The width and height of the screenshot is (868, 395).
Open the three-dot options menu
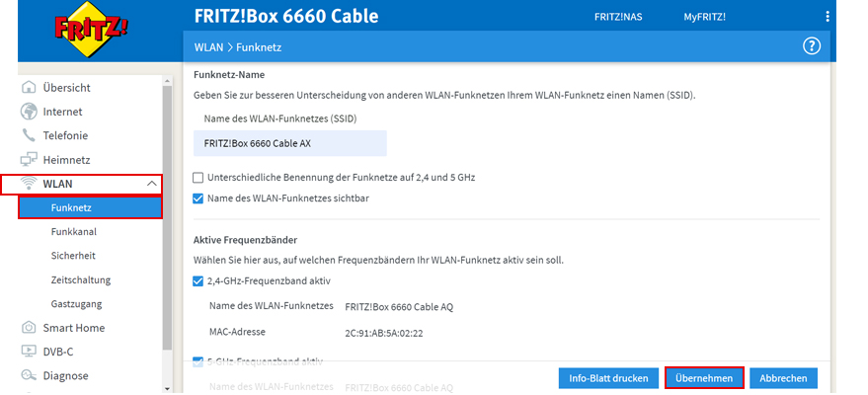(x=828, y=17)
